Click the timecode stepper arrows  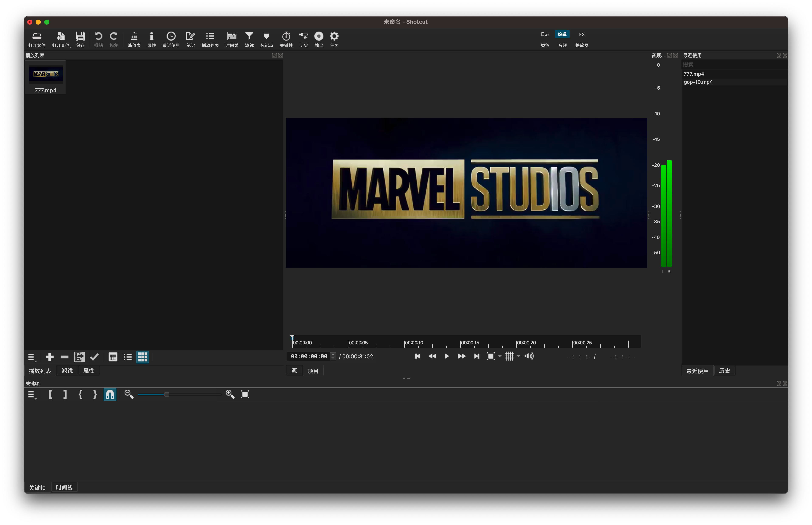pos(333,356)
